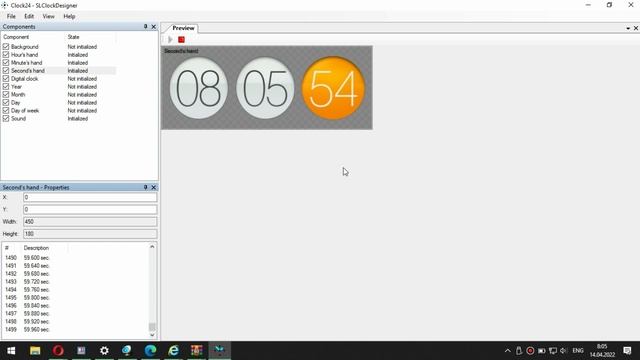The width and height of the screenshot is (640, 360).
Task: Close the Second's hand Properties panel
Action: [x=153, y=187]
